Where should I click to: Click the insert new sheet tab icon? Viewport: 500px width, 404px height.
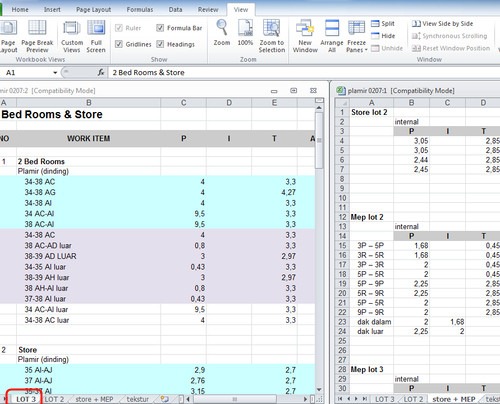pyautogui.click(x=164, y=399)
